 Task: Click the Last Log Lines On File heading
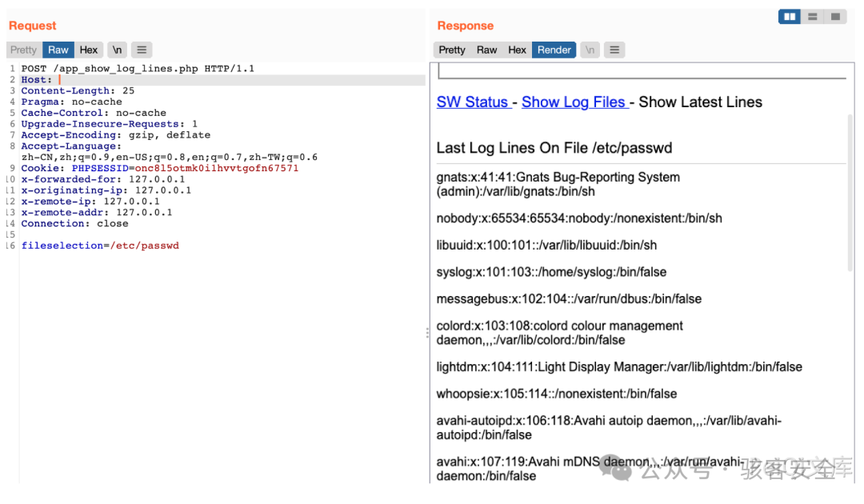pos(554,148)
